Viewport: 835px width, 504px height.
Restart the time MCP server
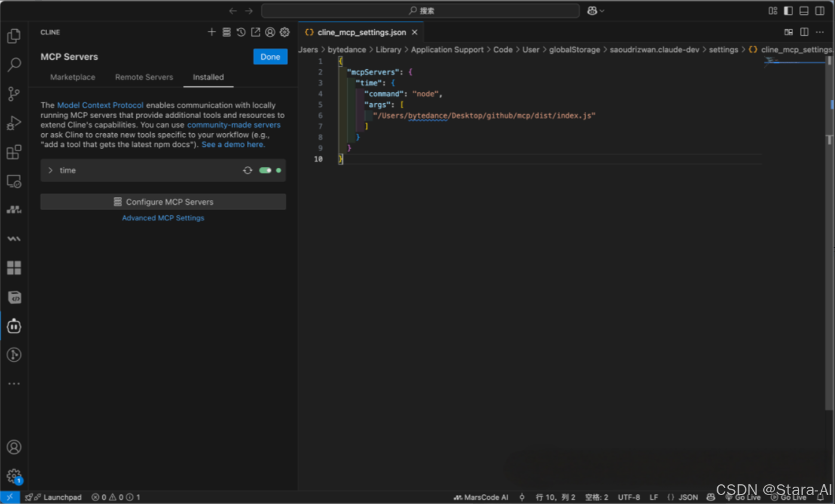point(247,170)
